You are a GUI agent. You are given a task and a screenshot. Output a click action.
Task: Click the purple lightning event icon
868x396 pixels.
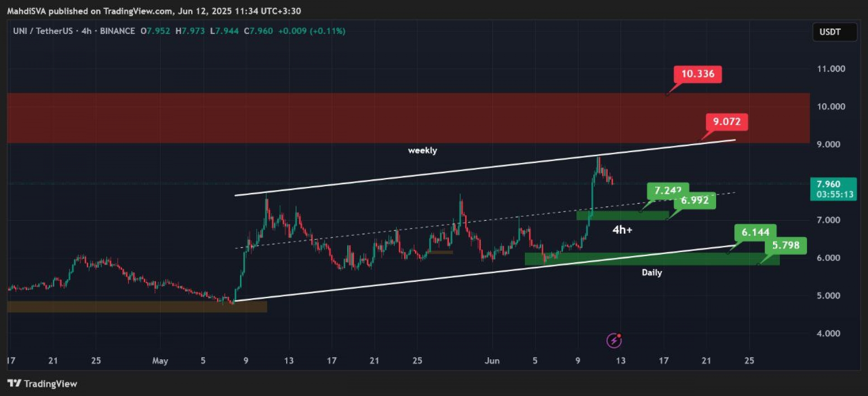[613, 340]
